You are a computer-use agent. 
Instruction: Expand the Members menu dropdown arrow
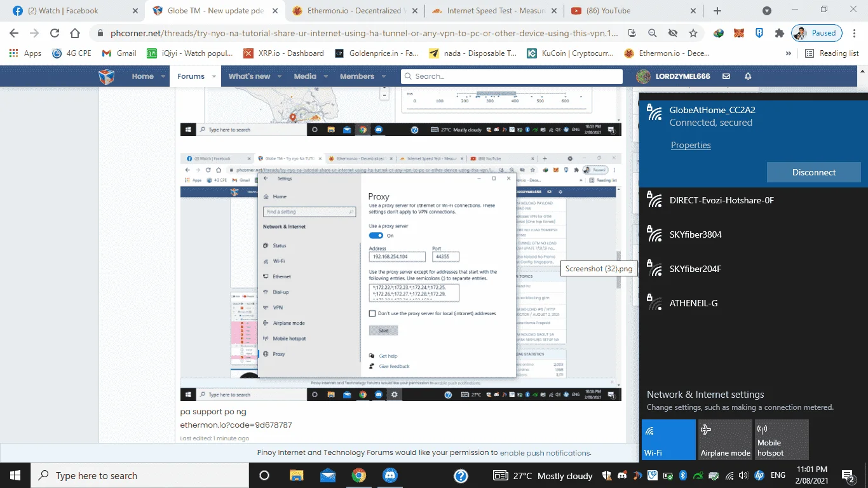tap(384, 76)
